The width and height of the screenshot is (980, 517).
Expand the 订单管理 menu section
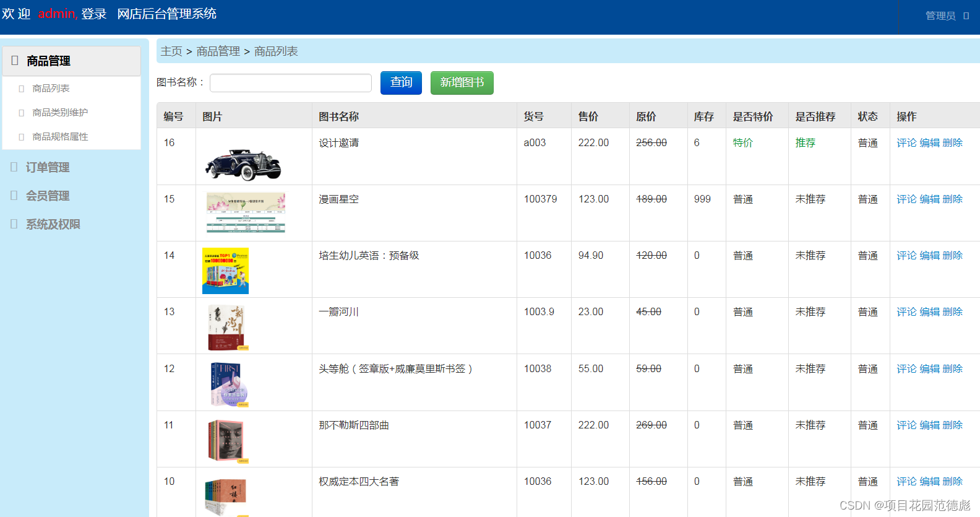(x=48, y=167)
